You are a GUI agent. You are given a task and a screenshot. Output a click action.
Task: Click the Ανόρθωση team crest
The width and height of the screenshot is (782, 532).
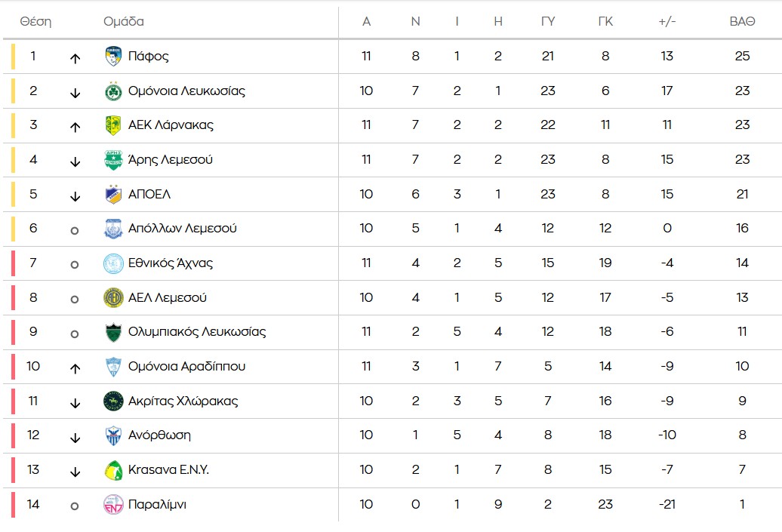(x=113, y=435)
